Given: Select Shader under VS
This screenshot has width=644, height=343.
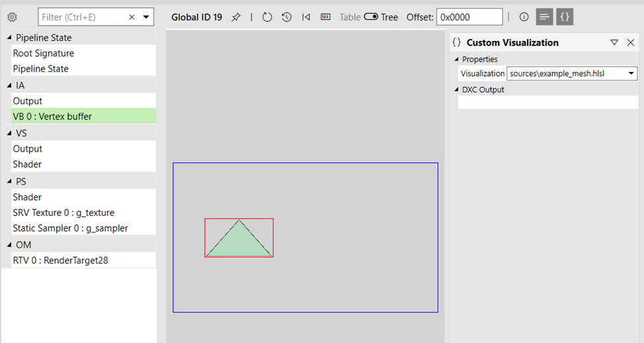Looking at the screenshot, I should (x=84, y=164).
